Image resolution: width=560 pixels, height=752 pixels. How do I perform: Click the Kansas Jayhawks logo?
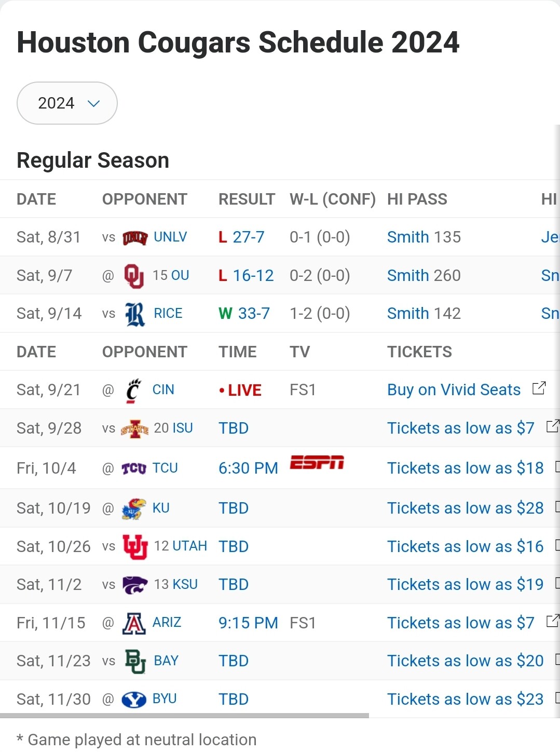click(133, 508)
